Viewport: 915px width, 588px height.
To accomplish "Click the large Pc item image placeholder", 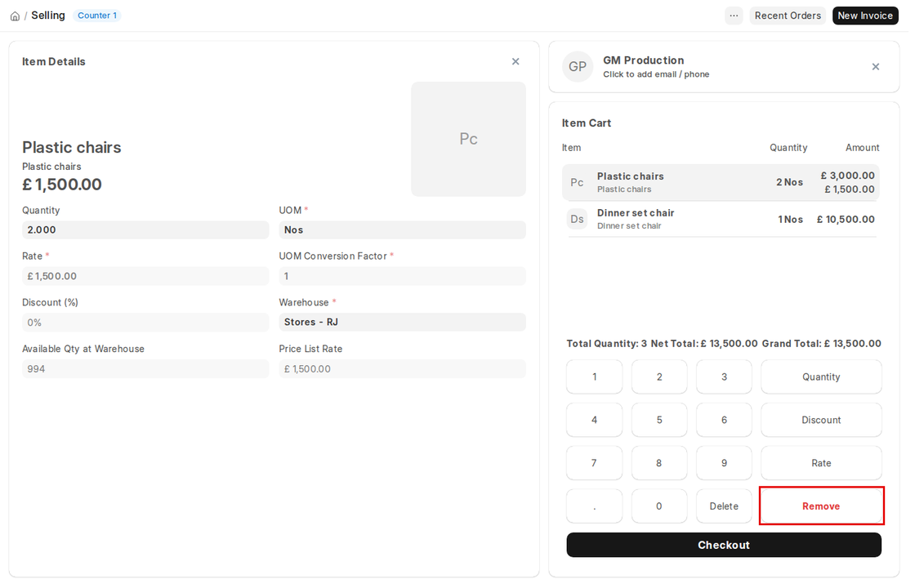I will pos(468,139).
